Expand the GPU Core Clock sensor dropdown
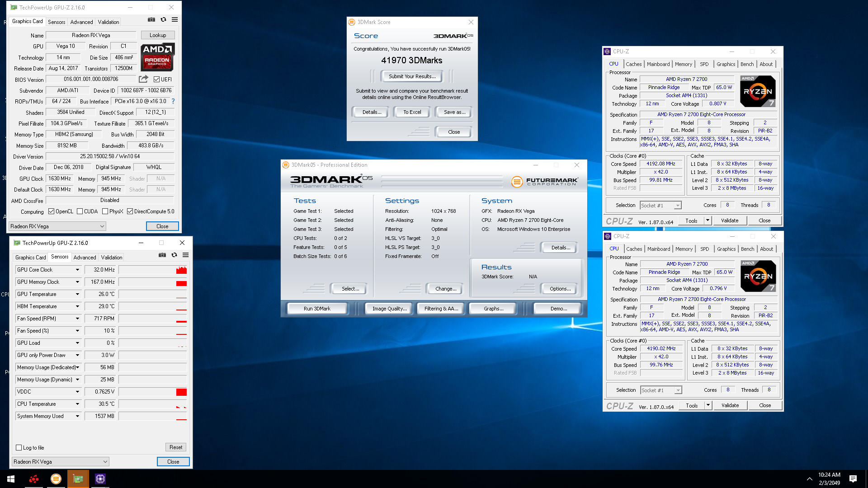868x488 pixels. click(77, 270)
